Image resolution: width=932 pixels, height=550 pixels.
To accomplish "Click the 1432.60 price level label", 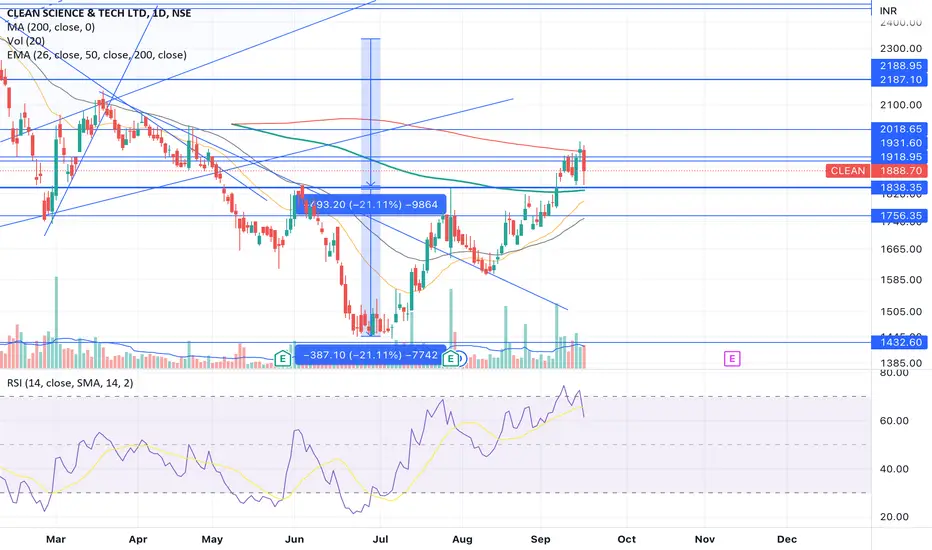I will (899, 342).
